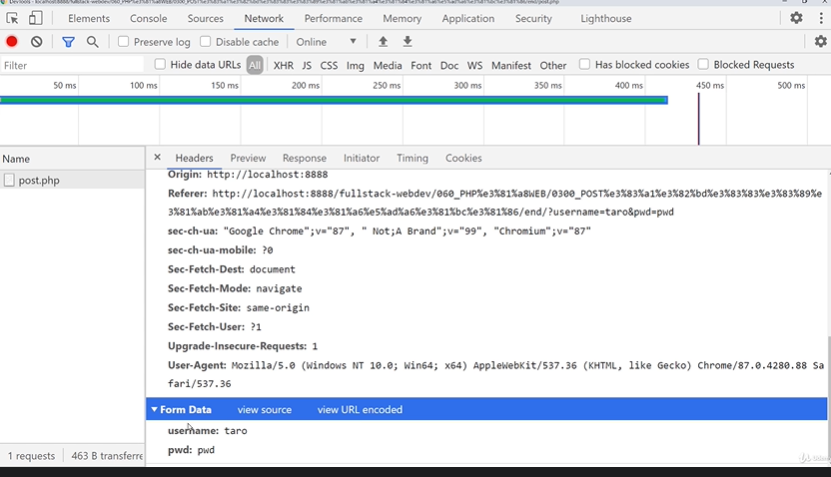The width and height of the screenshot is (831, 477).
Task: Filter requests by CSS type
Action: 329,65
